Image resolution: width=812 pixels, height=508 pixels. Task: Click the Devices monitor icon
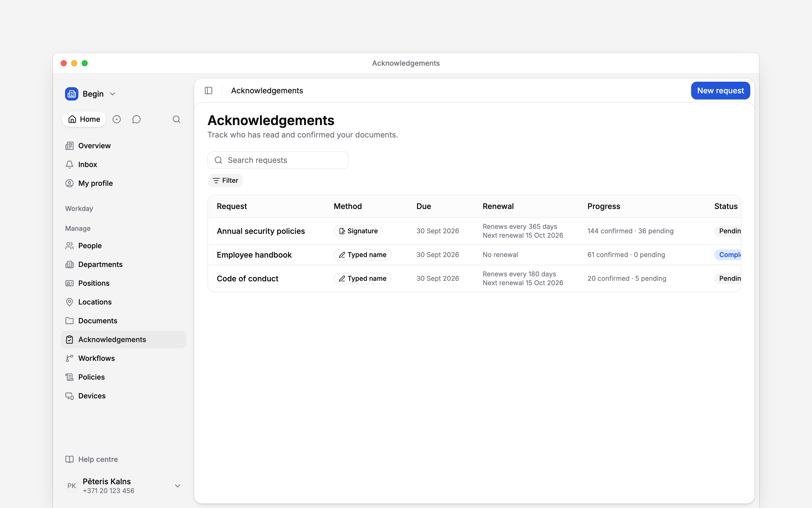(x=70, y=396)
